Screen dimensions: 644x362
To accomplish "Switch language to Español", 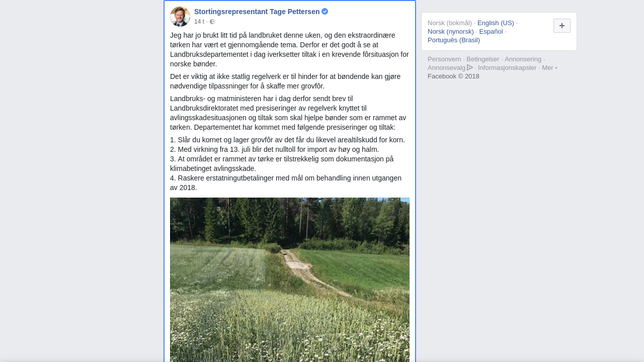I will click(491, 32).
